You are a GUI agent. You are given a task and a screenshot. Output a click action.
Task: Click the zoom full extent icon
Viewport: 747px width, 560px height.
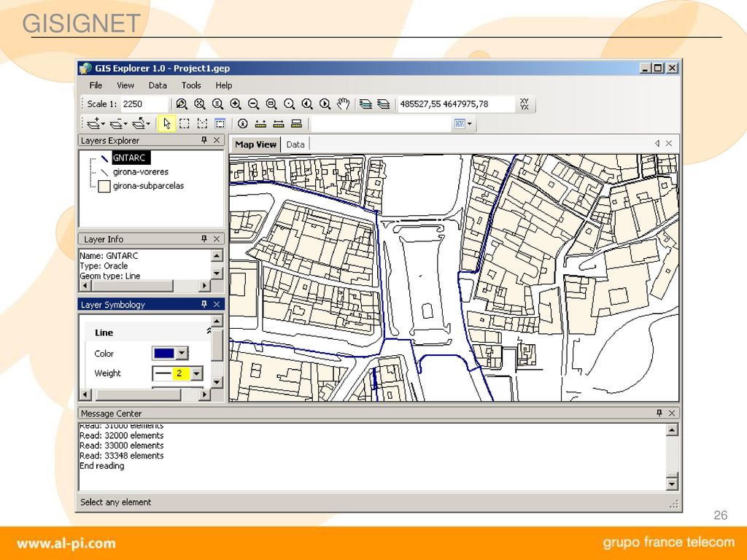[x=200, y=104]
